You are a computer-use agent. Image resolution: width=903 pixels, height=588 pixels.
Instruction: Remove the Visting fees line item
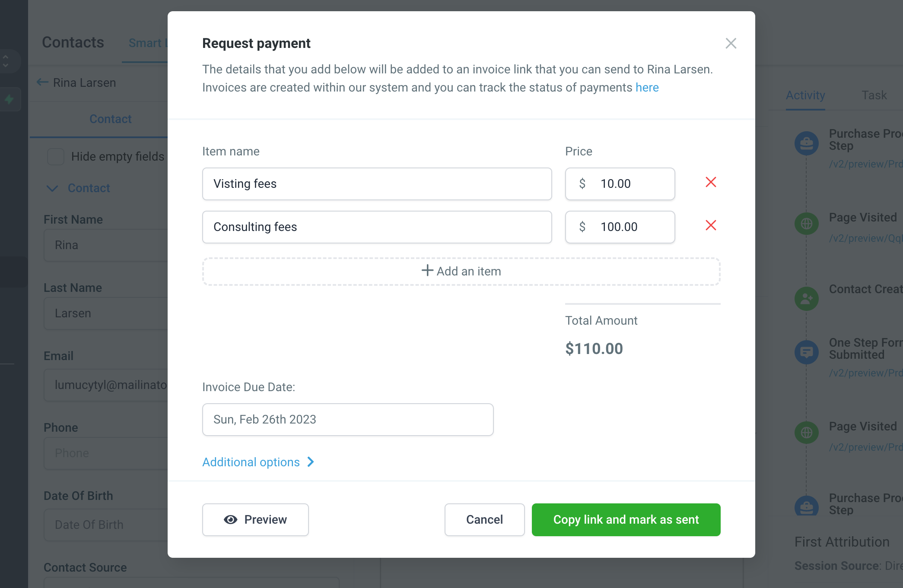(711, 182)
